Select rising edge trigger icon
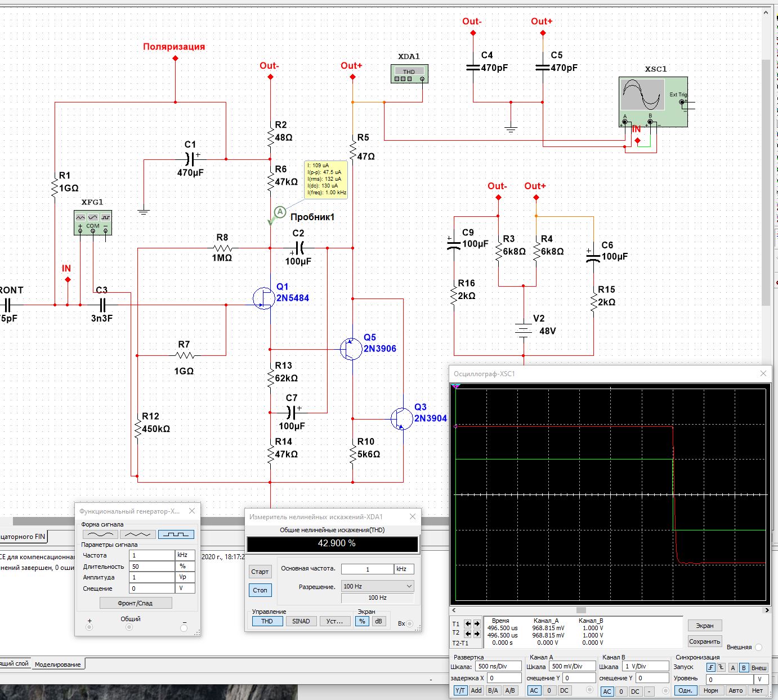Viewport: 778px width, 700px height. (711, 667)
